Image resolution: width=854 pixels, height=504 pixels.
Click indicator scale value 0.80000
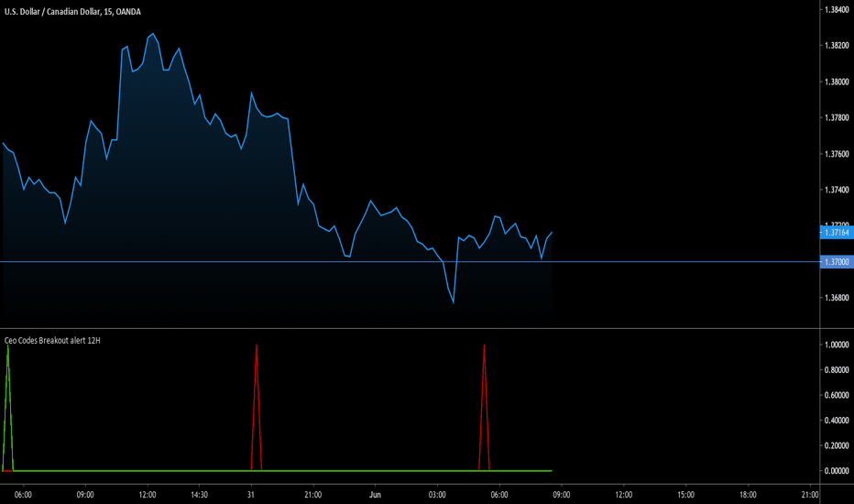(x=837, y=370)
